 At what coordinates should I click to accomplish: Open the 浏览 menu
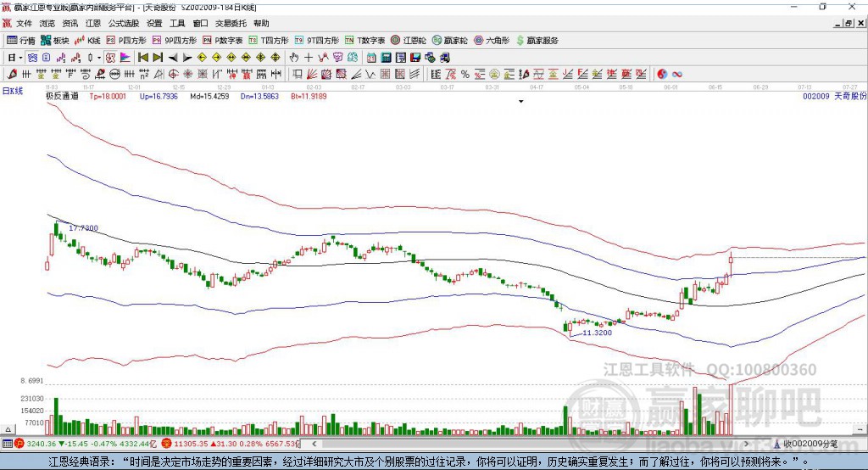click(x=47, y=23)
